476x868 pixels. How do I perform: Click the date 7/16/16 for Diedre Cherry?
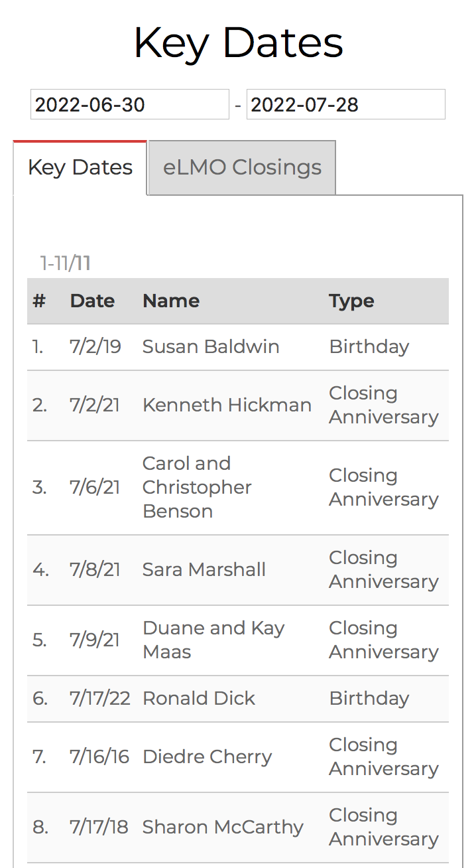(x=99, y=757)
